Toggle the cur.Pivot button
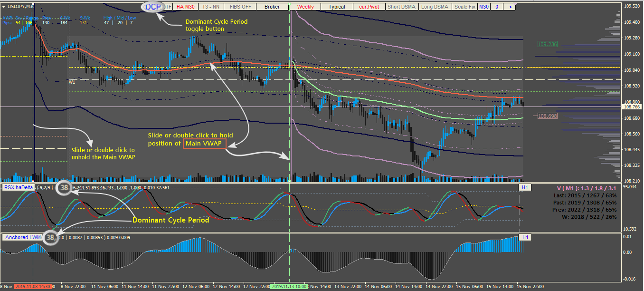The image size is (644, 291). point(369,7)
